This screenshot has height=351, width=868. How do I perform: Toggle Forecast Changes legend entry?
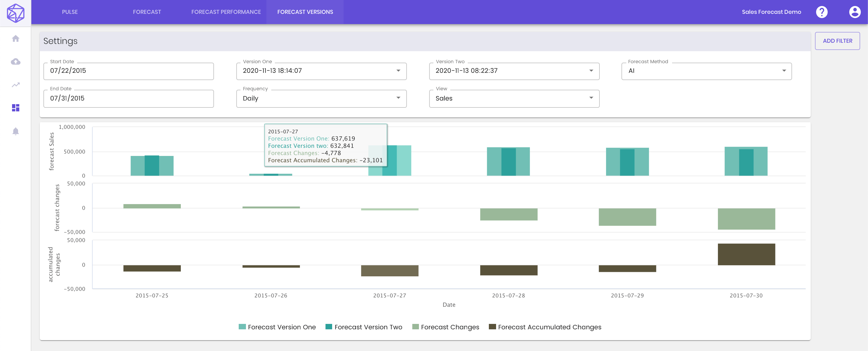point(445,327)
